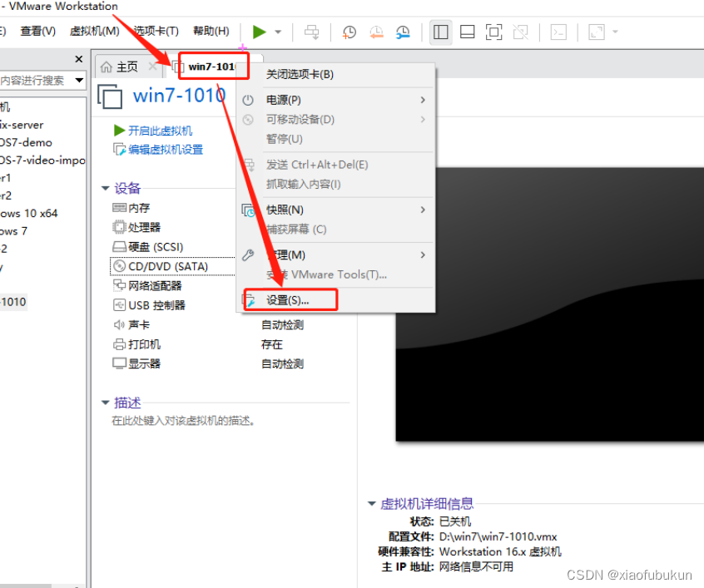Choose 关闭选项卡(B) in context menu
The image size is (704, 588).
click(x=337, y=74)
